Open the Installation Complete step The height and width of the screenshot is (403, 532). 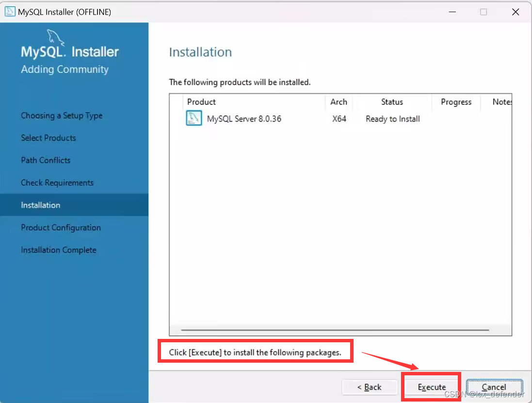[59, 250]
